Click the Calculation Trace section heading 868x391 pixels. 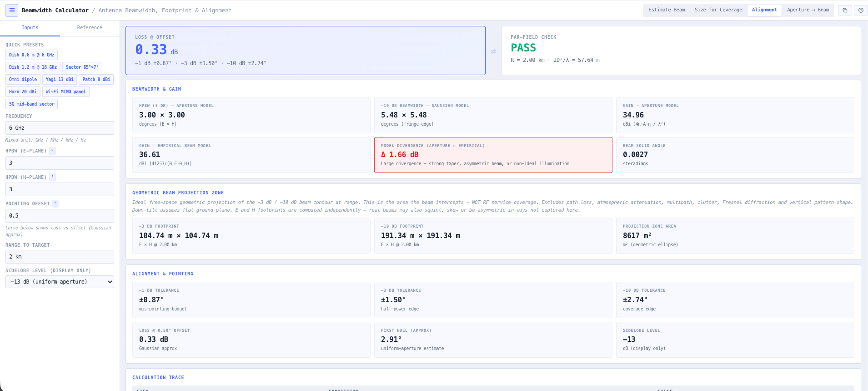click(158, 378)
